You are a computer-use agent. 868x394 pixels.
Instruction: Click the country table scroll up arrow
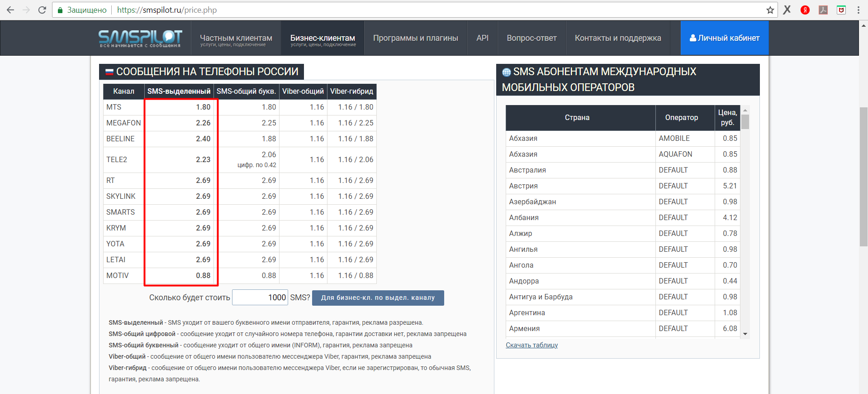[x=745, y=111]
